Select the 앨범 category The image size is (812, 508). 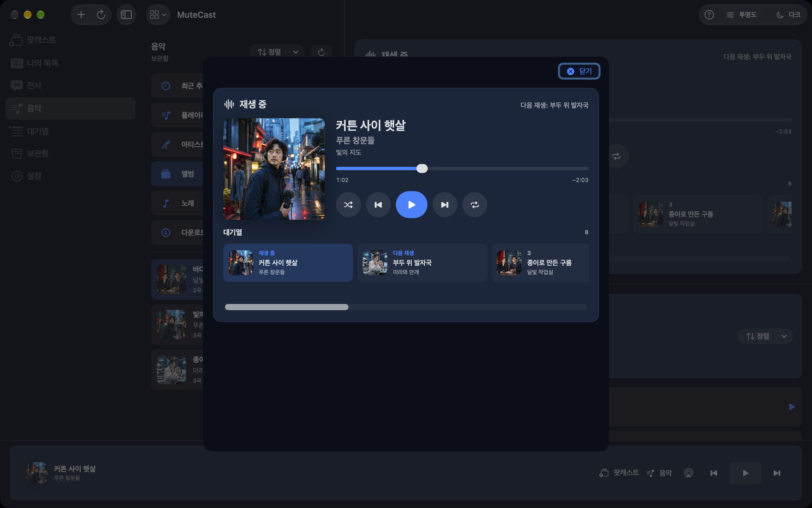[177, 174]
